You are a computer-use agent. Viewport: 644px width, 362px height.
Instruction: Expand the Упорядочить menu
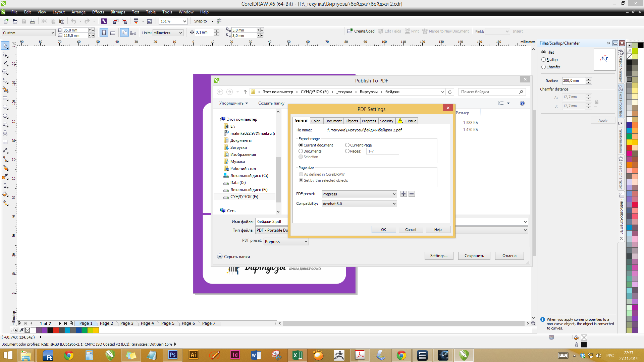point(233,103)
